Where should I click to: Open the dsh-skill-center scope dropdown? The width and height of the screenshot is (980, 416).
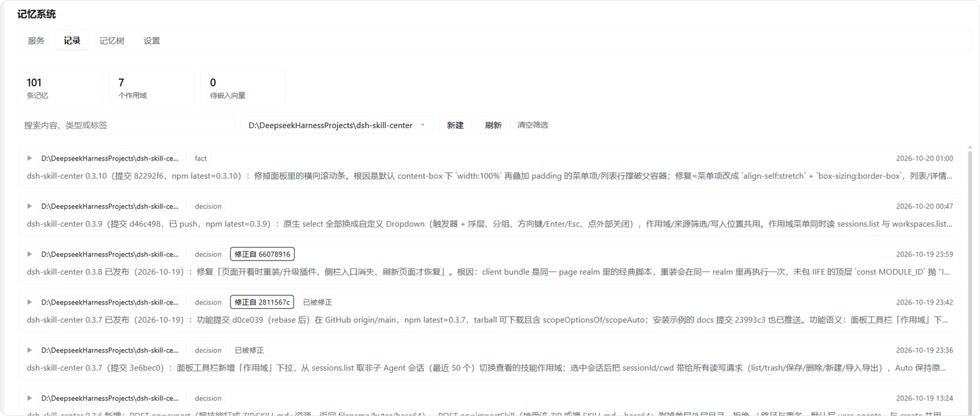[x=337, y=125]
